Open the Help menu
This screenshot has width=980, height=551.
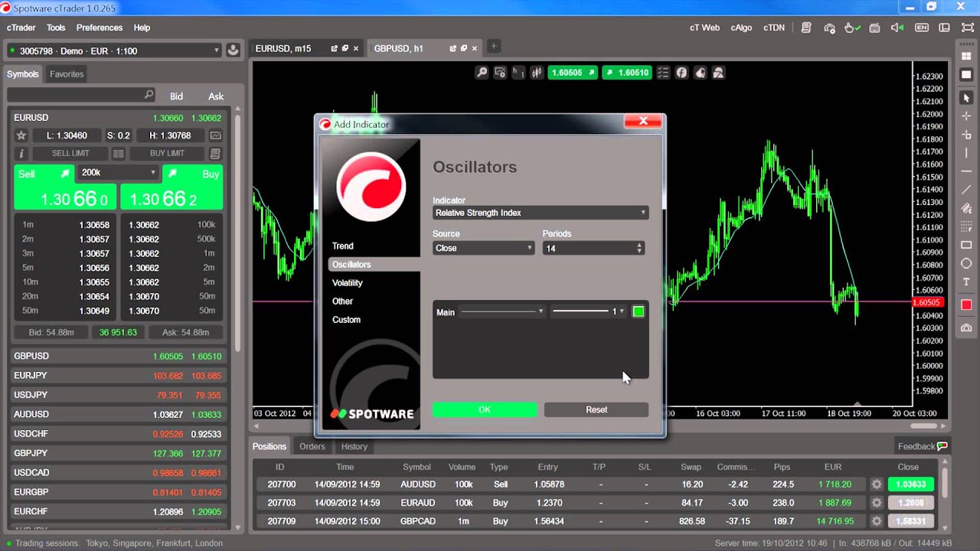pos(142,28)
